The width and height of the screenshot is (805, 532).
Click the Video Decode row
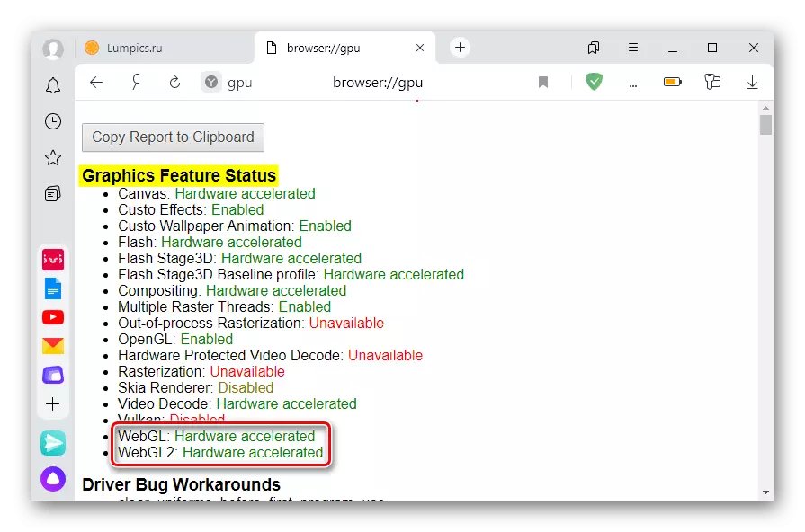(x=237, y=403)
